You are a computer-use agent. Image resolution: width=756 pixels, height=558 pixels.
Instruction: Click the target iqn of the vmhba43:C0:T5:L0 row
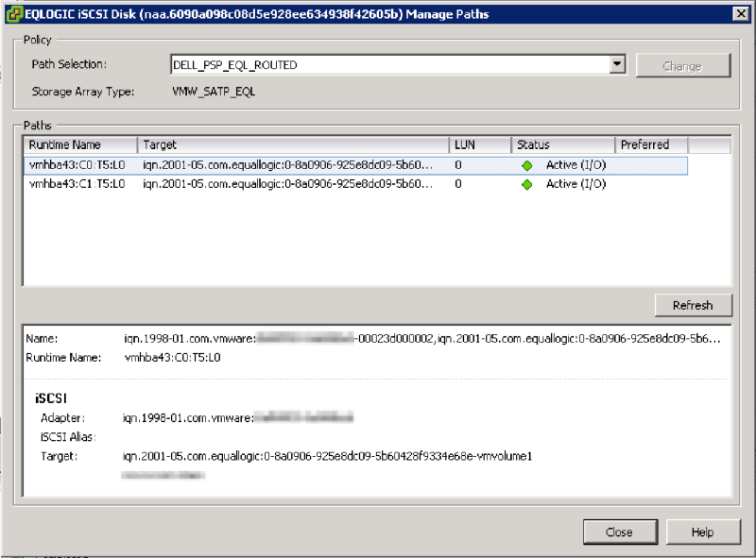coord(287,165)
